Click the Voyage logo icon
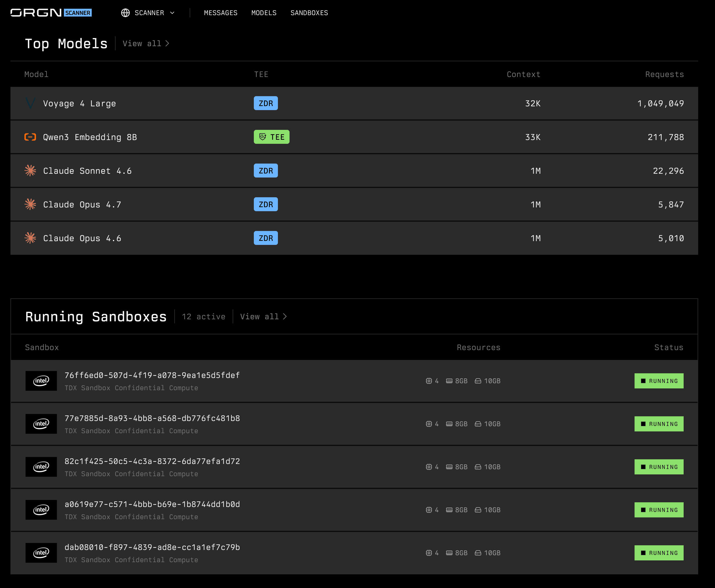Image resolution: width=715 pixels, height=588 pixels. coord(30,103)
